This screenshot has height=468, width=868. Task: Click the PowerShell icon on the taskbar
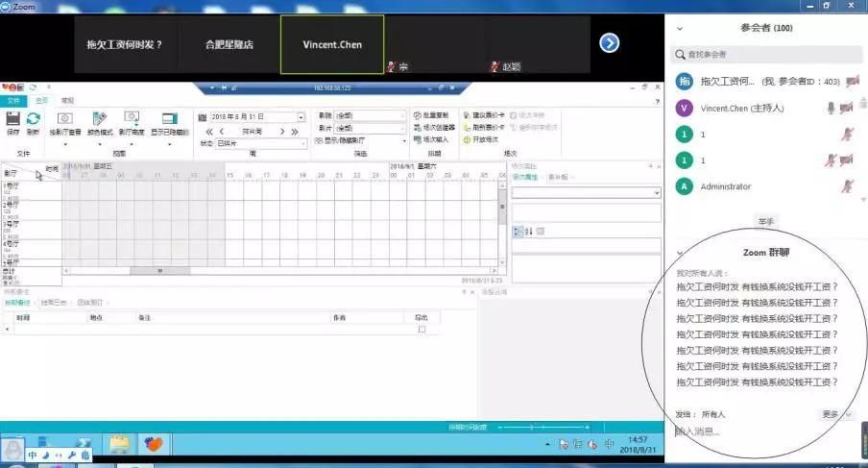84,442
